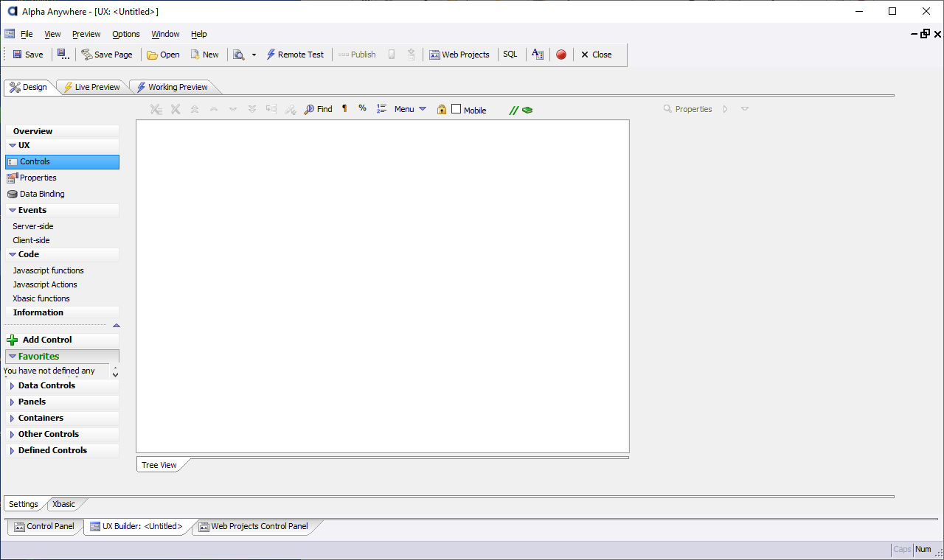Image resolution: width=944 pixels, height=560 pixels.
Task: Open the Preview menu
Action: (86, 34)
